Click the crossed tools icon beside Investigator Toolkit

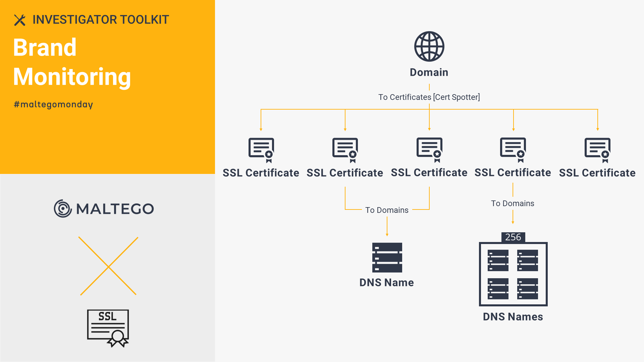click(20, 20)
